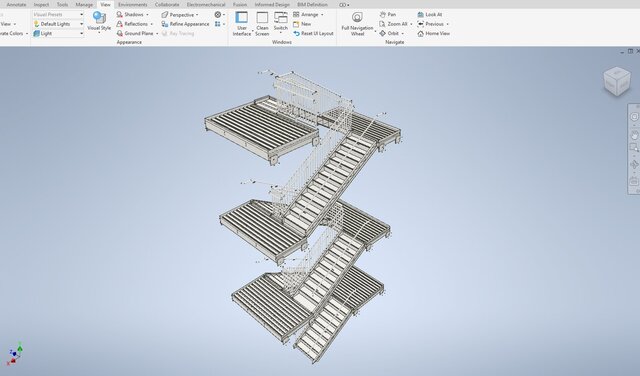640x376 pixels.
Task: Expand the Perspective dropdown arrow
Action: pyautogui.click(x=197, y=15)
